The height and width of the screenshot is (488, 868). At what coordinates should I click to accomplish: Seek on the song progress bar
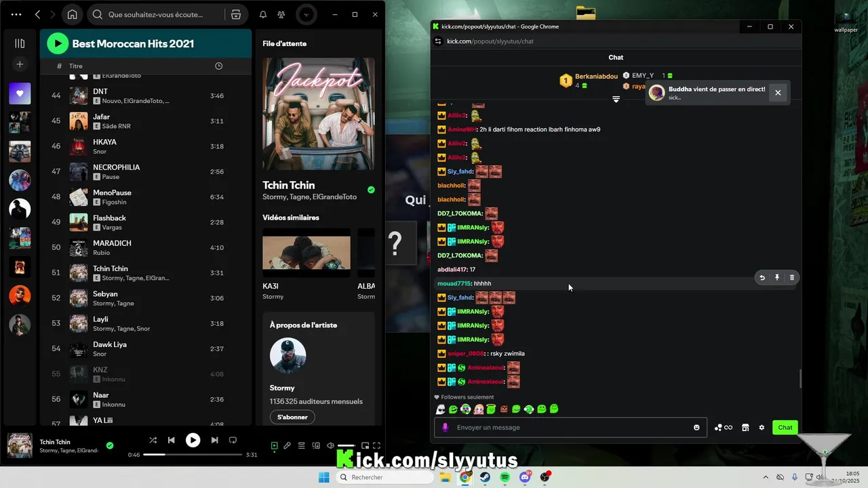coord(193,455)
